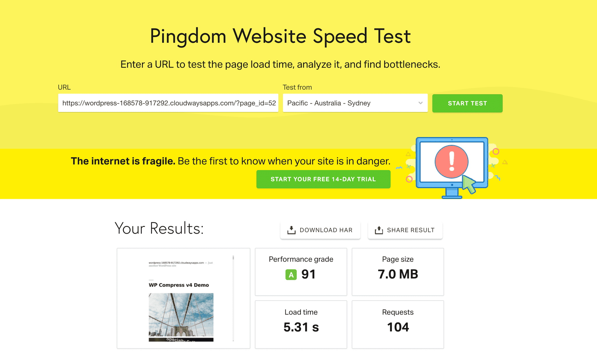Open the Pacific - Australia - Sydney location selector

coord(355,103)
